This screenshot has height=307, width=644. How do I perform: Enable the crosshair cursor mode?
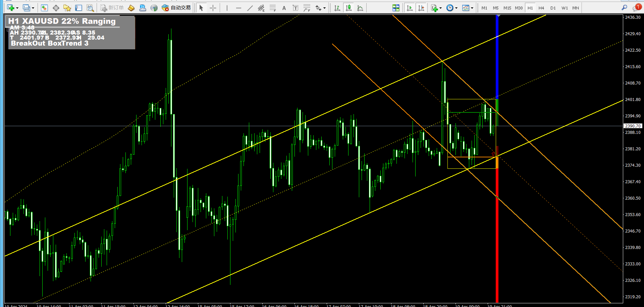point(213,8)
